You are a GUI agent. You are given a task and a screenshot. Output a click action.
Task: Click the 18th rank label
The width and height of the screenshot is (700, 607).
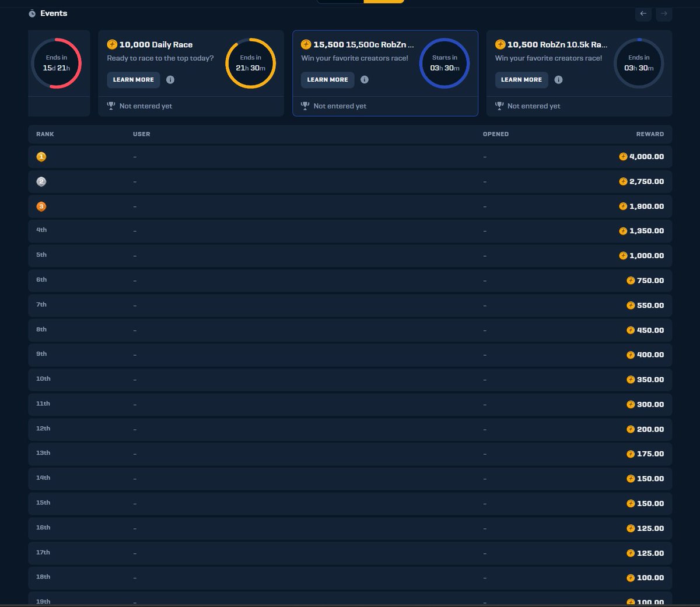(43, 577)
